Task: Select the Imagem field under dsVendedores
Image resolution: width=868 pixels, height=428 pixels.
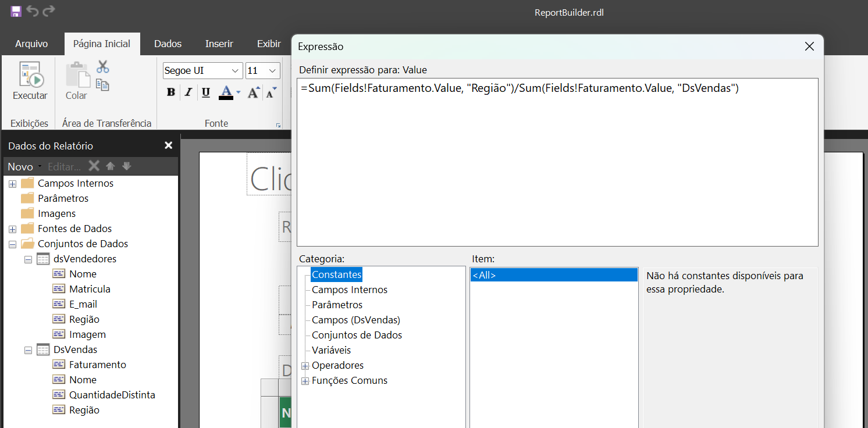Action: coord(87,334)
